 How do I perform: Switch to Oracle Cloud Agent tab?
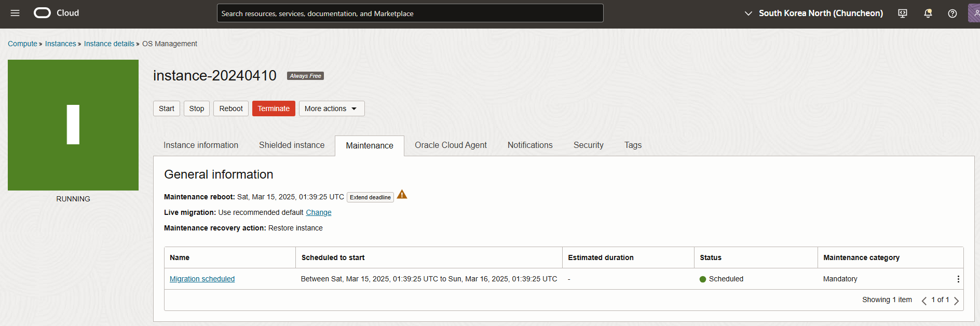tap(451, 145)
